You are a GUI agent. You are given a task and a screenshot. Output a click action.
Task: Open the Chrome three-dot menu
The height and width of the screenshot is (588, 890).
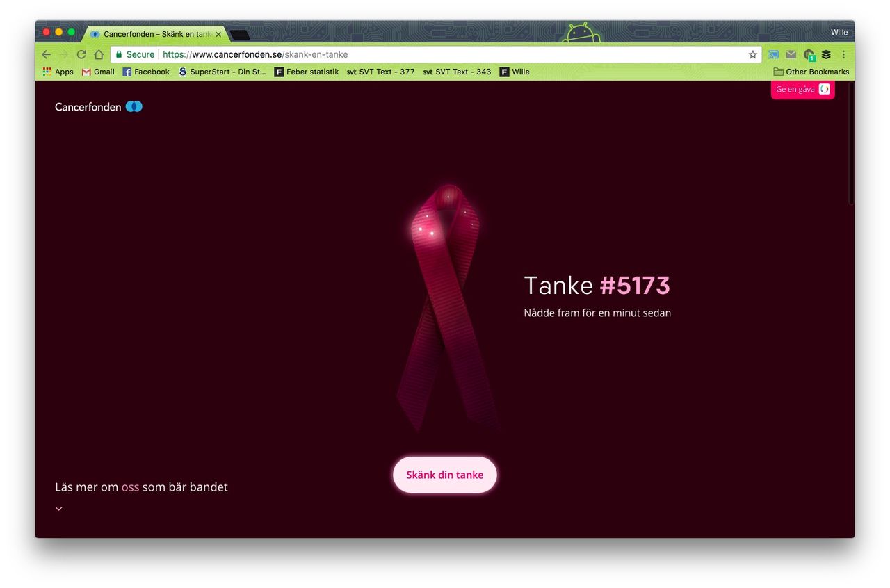[843, 54]
